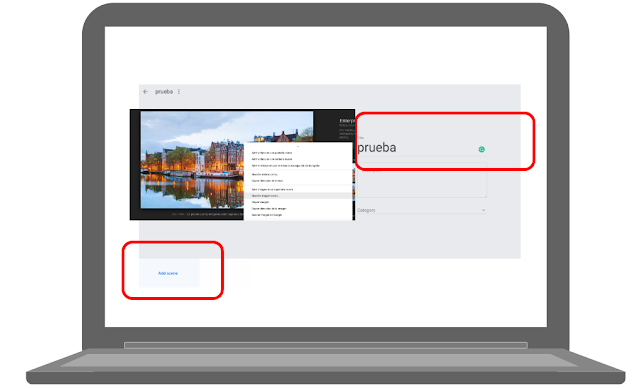Choose "Abrir imagen en una pestaña nueva"
The image size is (640, 389).
click(x=272, y=189)
